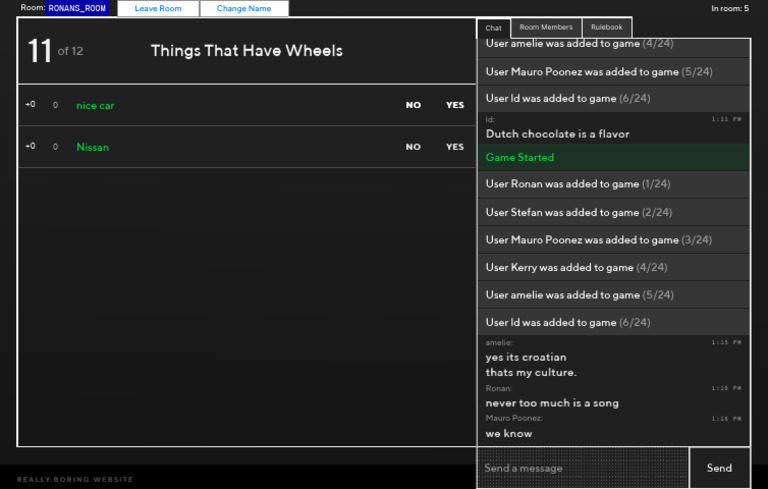Select the 'never too much is a song' message
This screenshot has height=489, width=768.
click(552, 403)
